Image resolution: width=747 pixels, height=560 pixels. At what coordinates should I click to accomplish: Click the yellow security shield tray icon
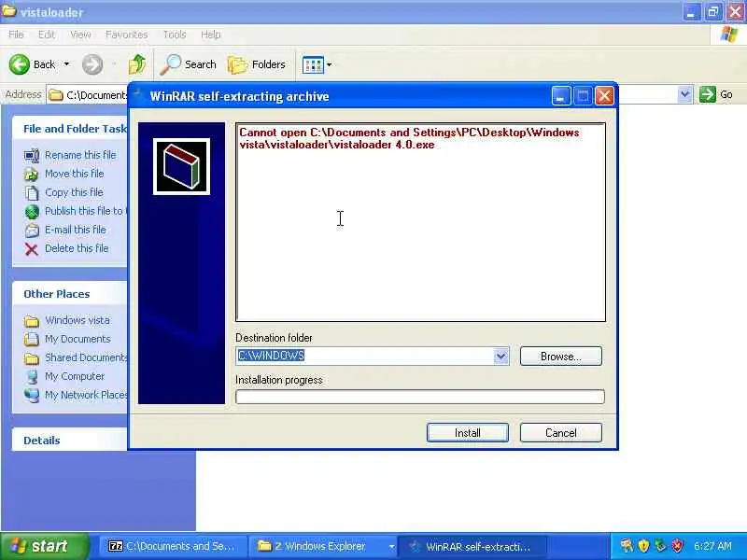[643, 546]
